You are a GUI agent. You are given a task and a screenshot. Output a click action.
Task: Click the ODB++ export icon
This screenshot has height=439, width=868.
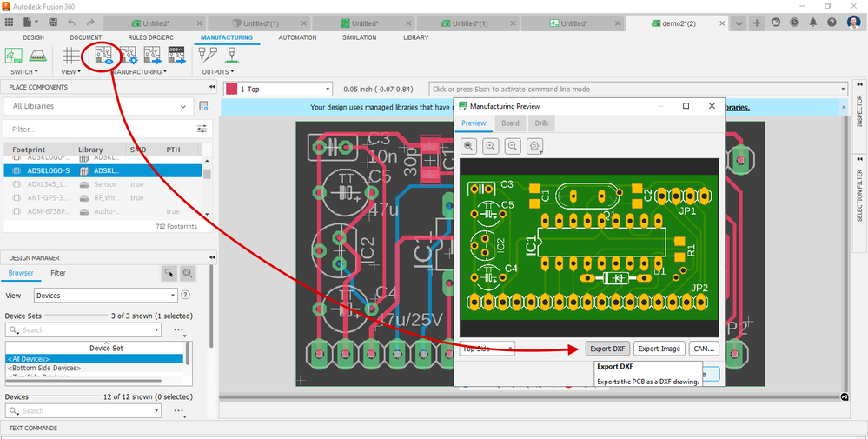click(x=176, y=56)
